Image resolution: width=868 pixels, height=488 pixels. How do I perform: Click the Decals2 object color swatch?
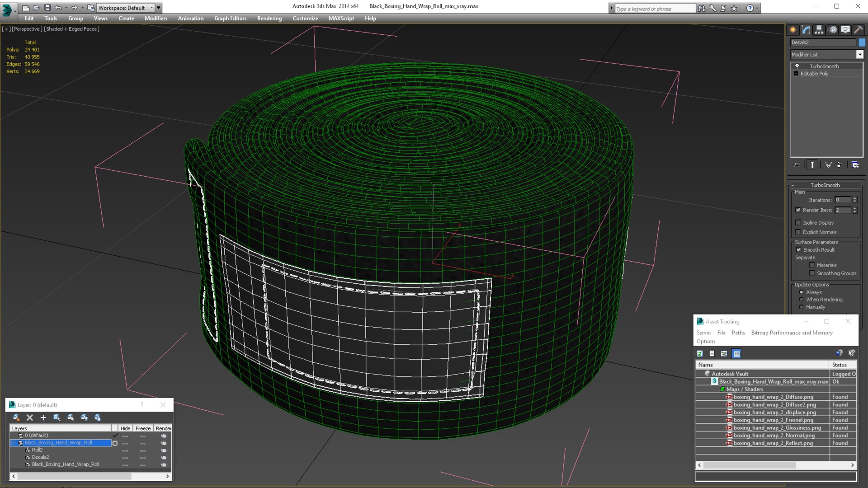click(862, 42)
